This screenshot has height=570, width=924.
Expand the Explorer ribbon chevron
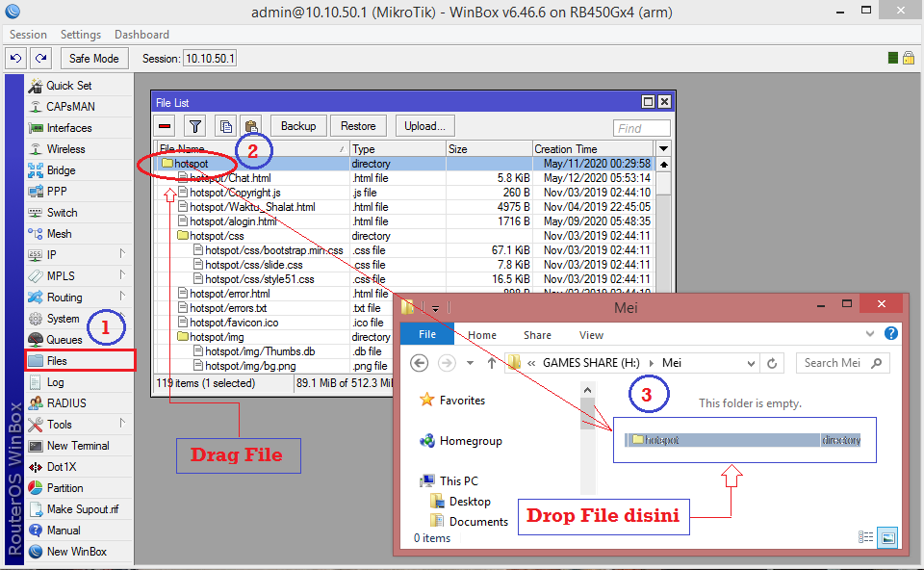click(x=870, y=334)
